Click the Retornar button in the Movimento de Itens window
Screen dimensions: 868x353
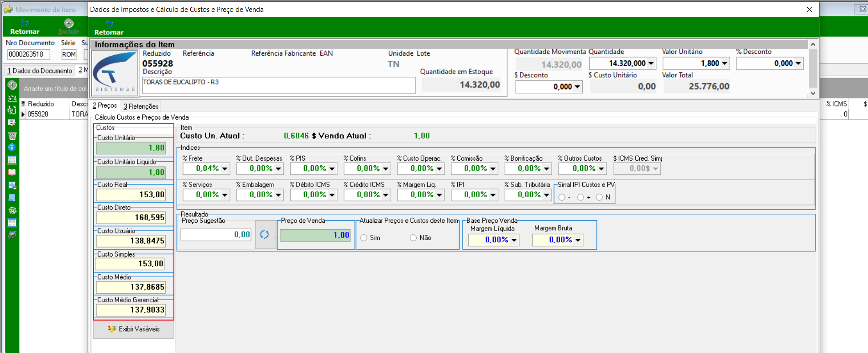click(25, 27)
